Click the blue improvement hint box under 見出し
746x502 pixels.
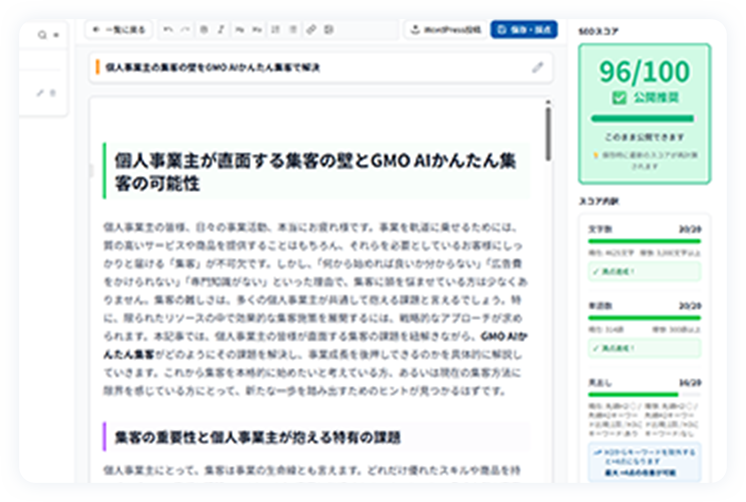[645, 462]
